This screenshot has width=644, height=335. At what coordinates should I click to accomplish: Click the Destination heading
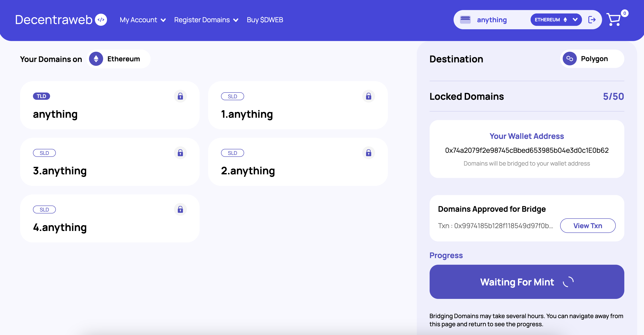456,59
